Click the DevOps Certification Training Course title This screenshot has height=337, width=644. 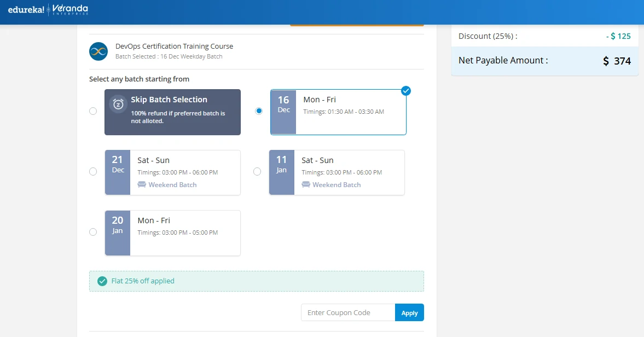174,47
